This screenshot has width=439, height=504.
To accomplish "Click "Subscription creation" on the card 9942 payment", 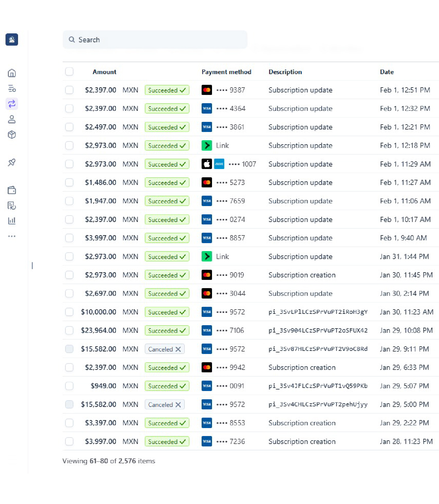I will (x=302, y=367).
